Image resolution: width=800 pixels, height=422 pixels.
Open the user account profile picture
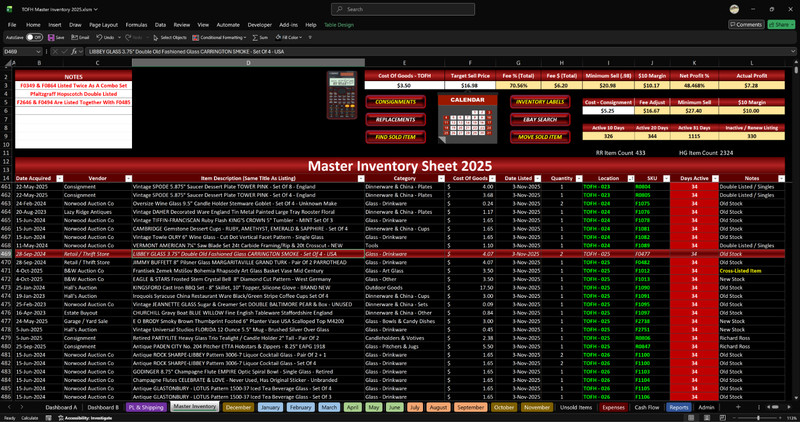734,9
